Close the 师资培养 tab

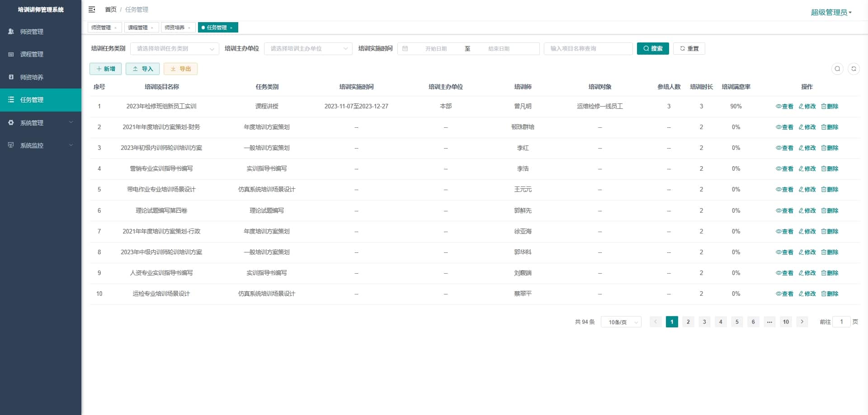tap(189, 28)
